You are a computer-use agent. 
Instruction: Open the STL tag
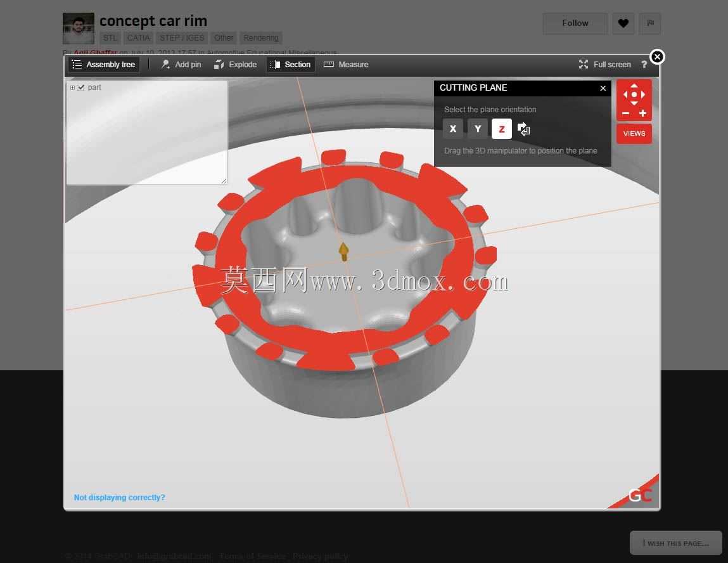tap(110, 37)
